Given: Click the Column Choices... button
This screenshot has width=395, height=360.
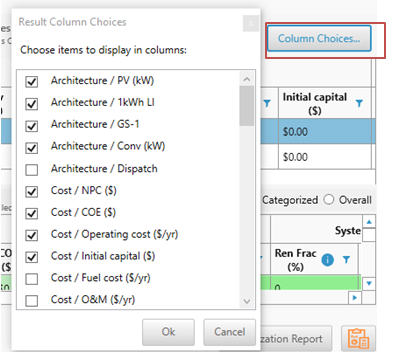Looking at the screenshot, I should pos(319,38).
